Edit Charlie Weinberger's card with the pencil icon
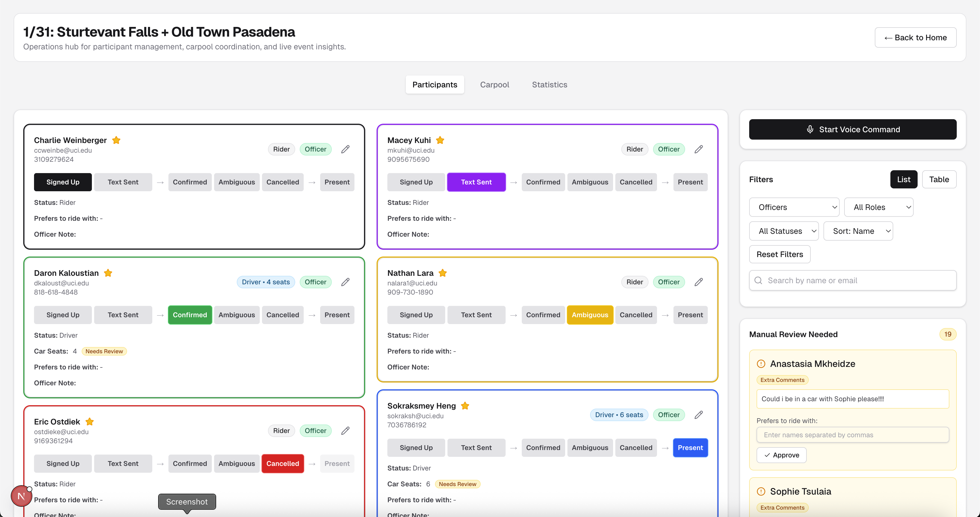This screenshot has height=517, width=980. pos(345,149)
